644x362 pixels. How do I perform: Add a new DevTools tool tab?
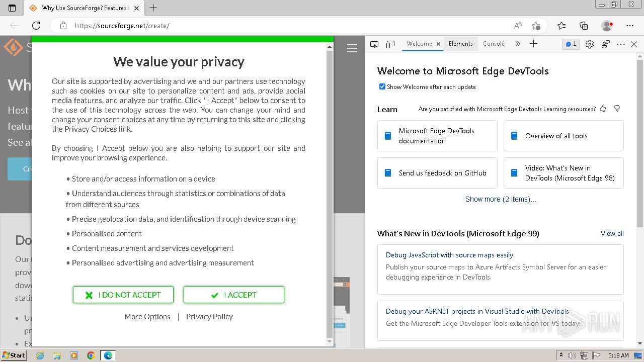pyautogui.click(x=533, y=44)
